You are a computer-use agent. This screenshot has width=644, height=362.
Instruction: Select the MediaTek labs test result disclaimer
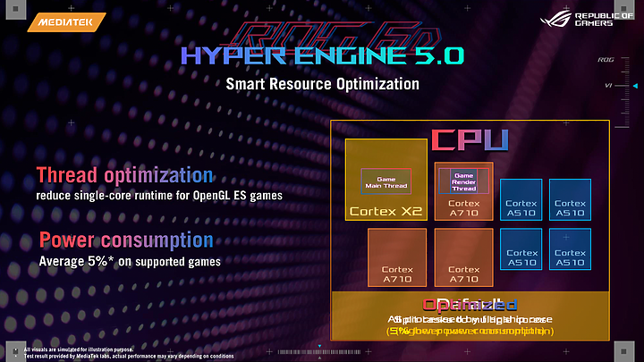tap(129, 357)
